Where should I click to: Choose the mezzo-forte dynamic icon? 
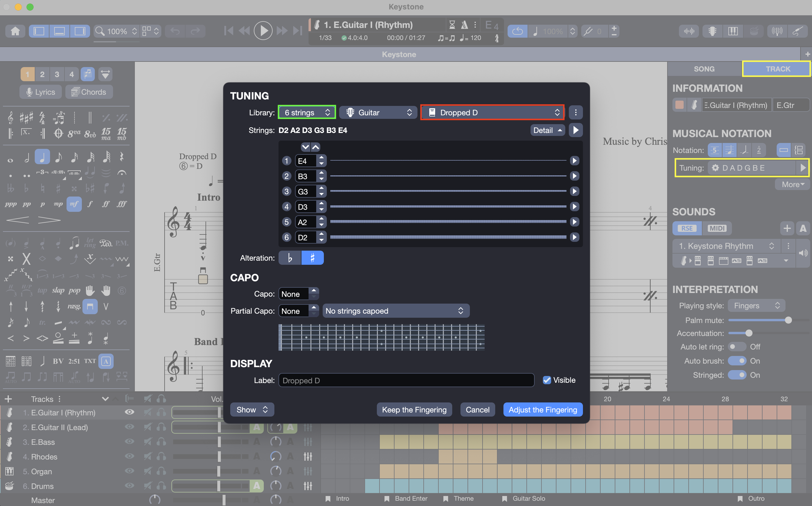coord(74,204)
